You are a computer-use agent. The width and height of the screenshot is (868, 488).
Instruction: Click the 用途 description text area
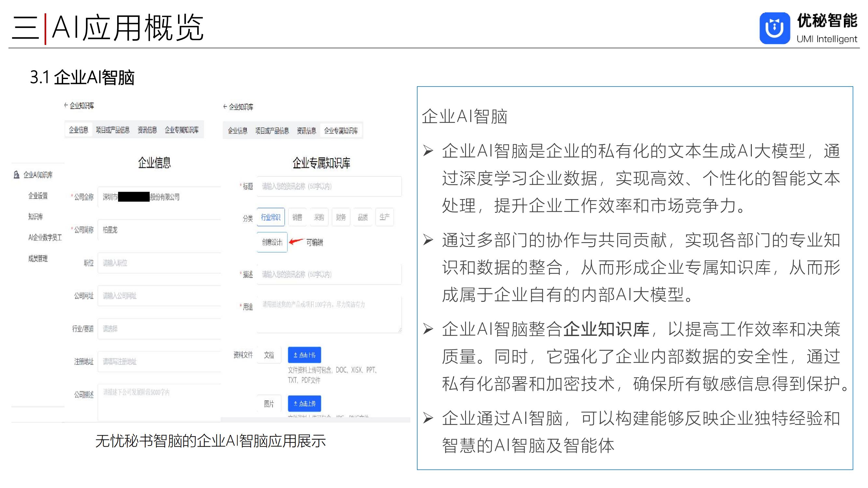[x=329, y=314]
